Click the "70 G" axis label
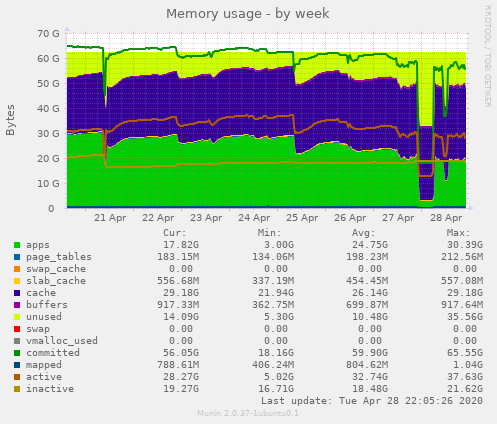 click(x=48, y=34)
